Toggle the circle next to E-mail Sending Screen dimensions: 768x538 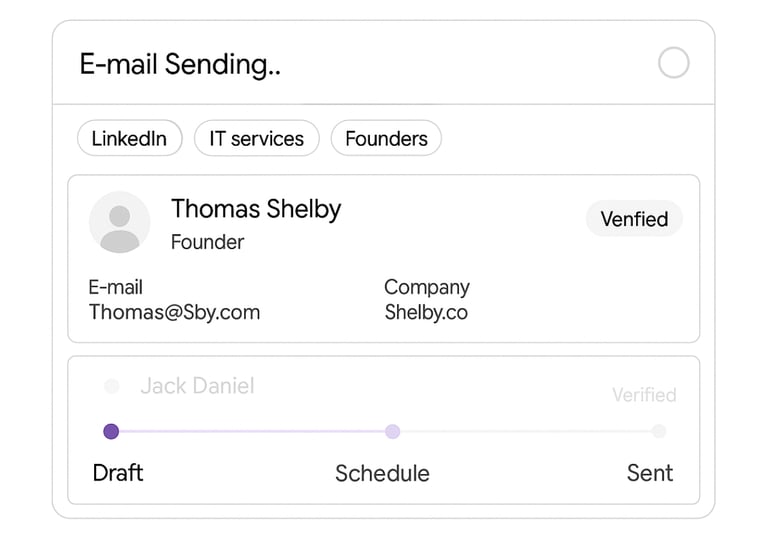(674, 64)
